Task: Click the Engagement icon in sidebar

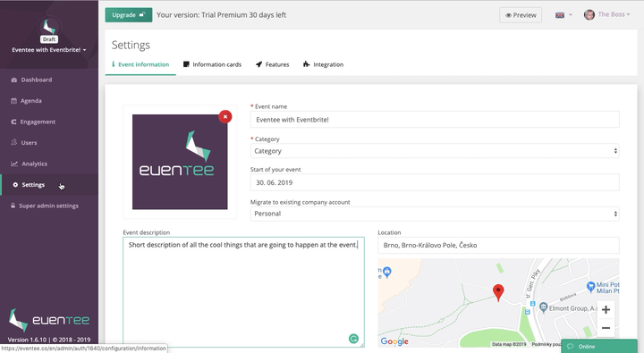Action: tap(13, 122)
